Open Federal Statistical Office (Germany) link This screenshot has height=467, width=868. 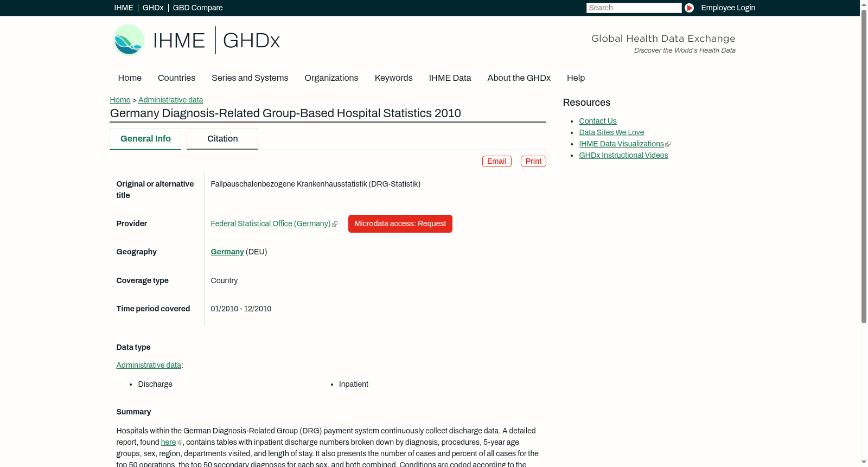pos(271,223)
